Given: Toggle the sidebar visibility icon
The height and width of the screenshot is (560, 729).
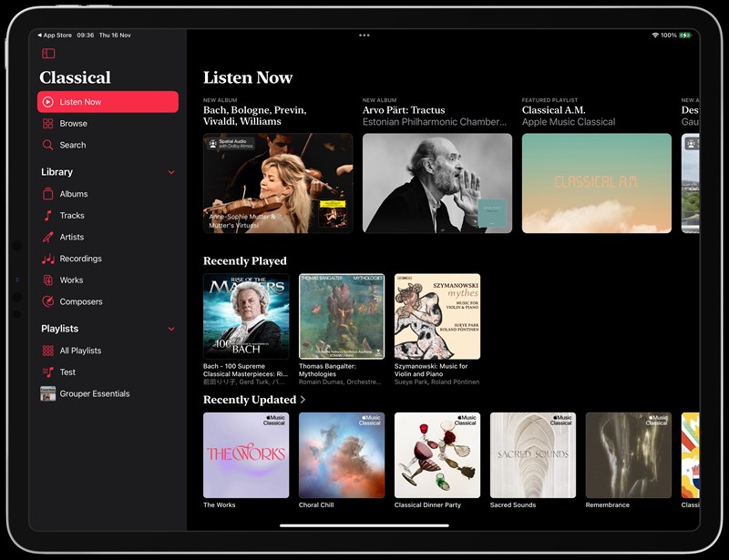Looking at the screenshot, I should coord(48,54).
